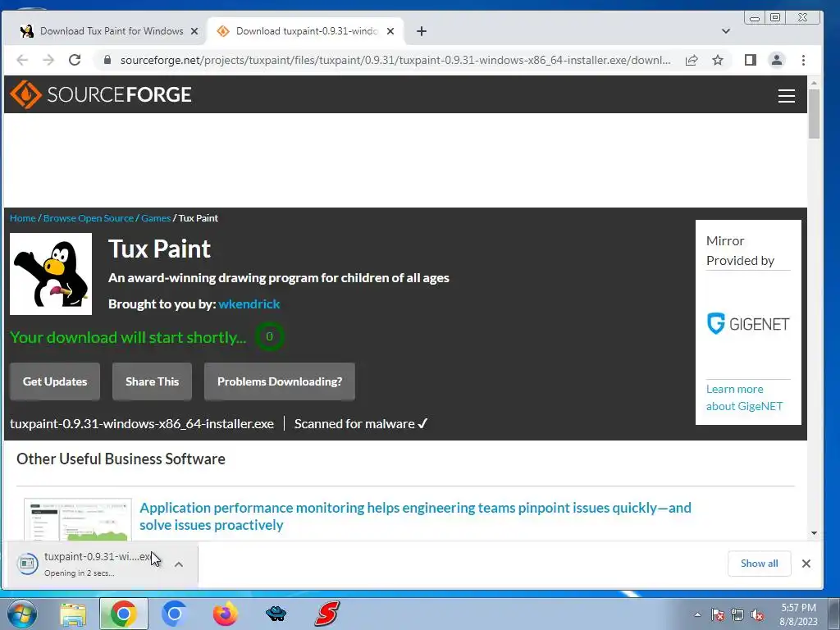
Task: Close the tuxpaint-0.9.31 download tab
Action: (390, 31)
